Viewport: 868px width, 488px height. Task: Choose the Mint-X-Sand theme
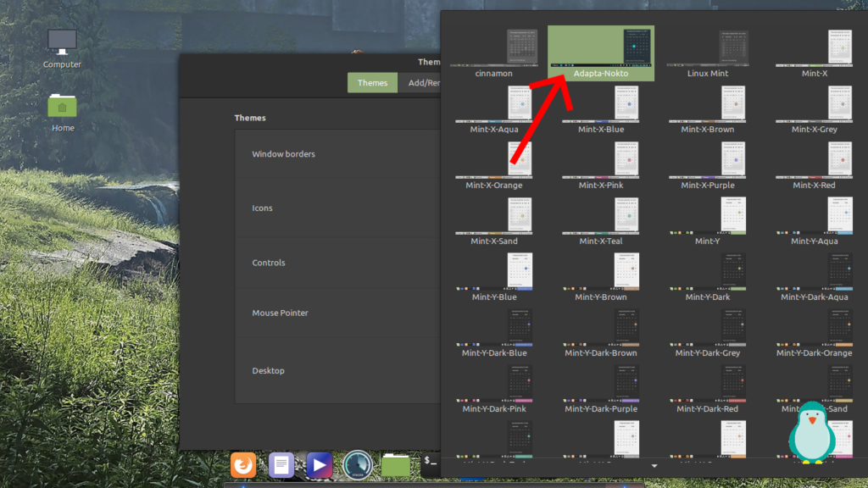tap(494, 221)
